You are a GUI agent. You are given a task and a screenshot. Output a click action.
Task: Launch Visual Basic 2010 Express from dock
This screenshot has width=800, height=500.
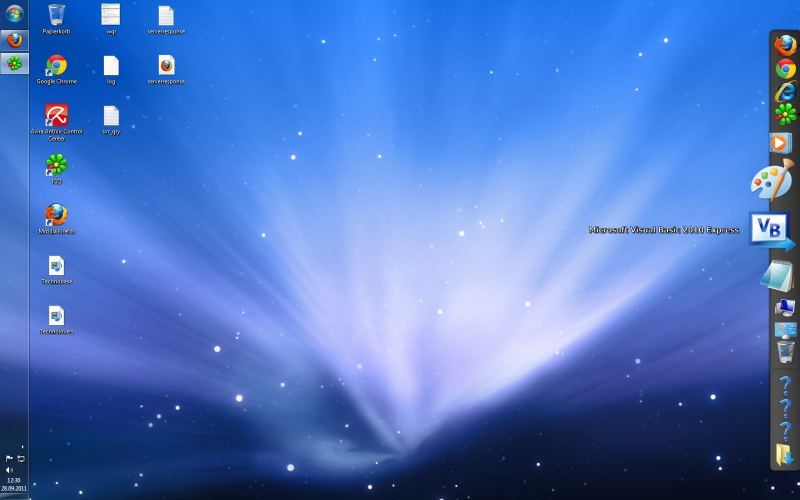tap(770, 231)
